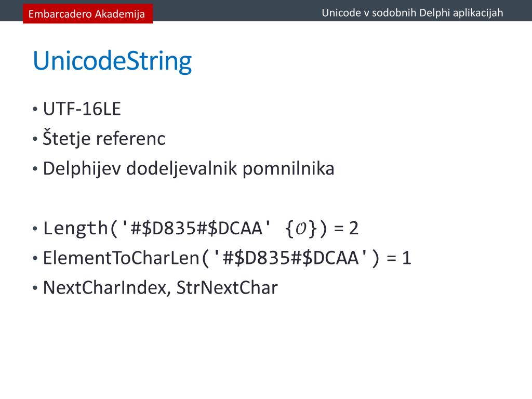532x399 pixels.
Task: Click the script O symbol in braces
Action: [x=301, y=229]
